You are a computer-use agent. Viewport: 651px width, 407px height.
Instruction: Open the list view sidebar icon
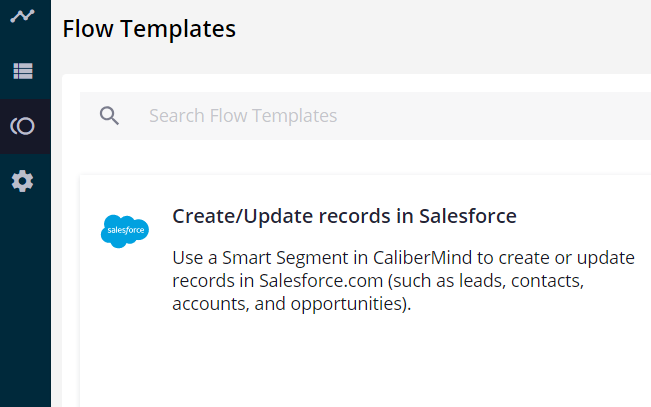click(22, 71)
